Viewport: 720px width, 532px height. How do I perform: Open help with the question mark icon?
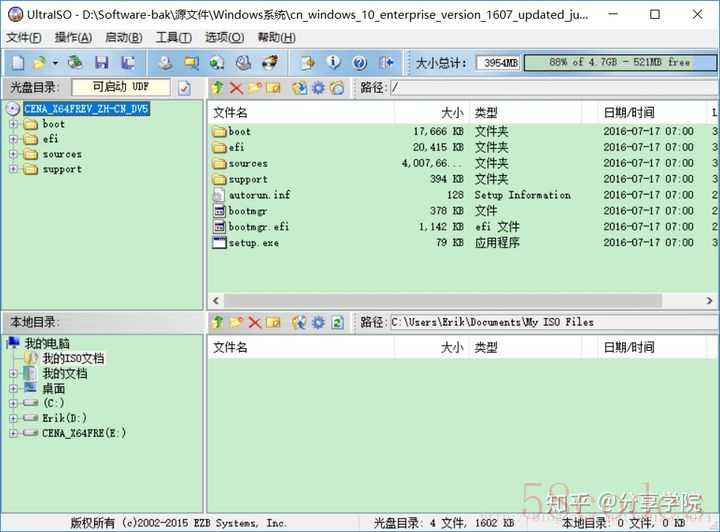click(360, 62)
